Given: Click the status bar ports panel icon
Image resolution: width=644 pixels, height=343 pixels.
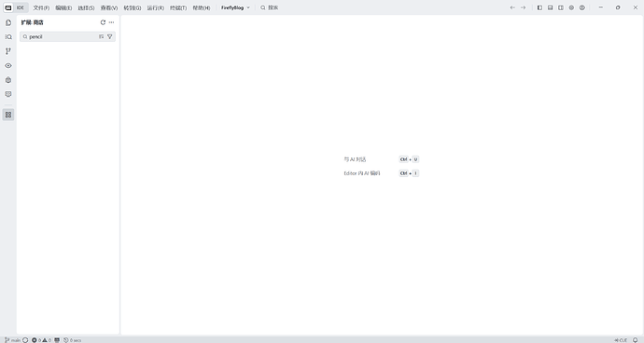Looking at the screenshot, I should coord(57,340).
